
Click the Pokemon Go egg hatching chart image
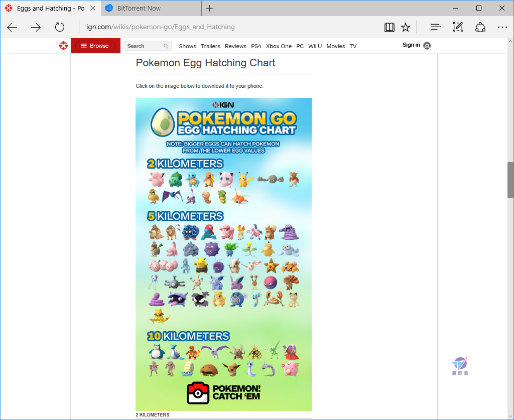pyautogui.click(x=223, y=254)
